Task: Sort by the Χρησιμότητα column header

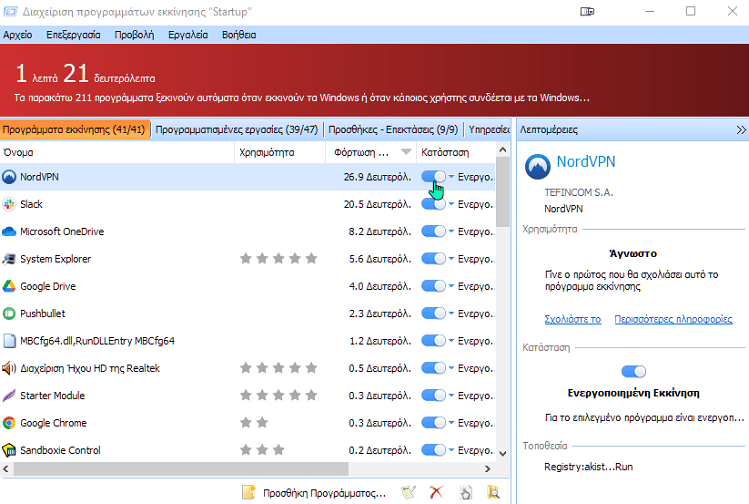Action: tap(280, 152)
